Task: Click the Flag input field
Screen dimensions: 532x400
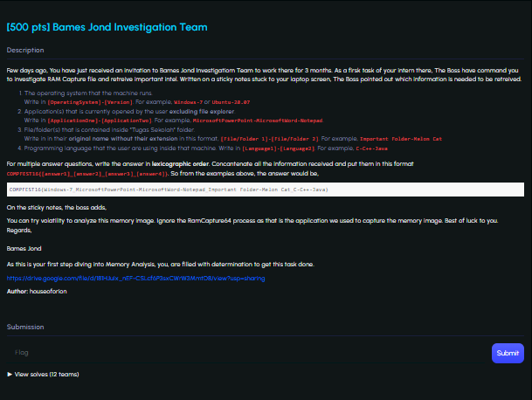Action: tap(246, 352)
